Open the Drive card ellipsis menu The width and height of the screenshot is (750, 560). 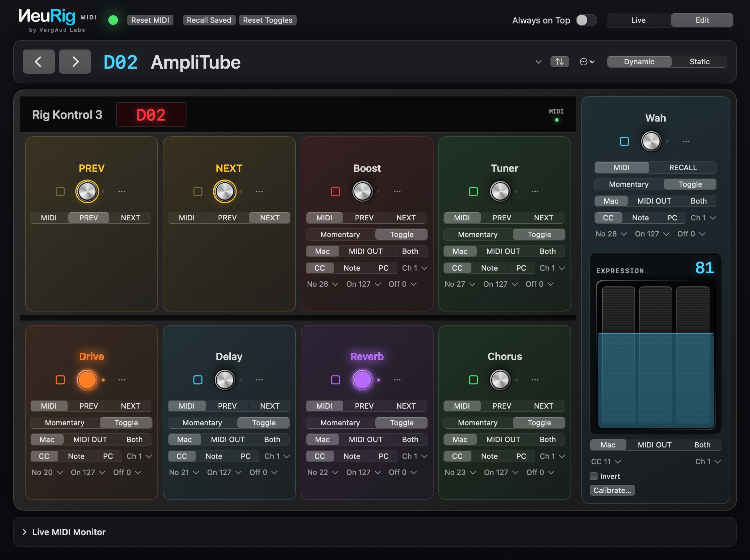(x=122, y=380)
